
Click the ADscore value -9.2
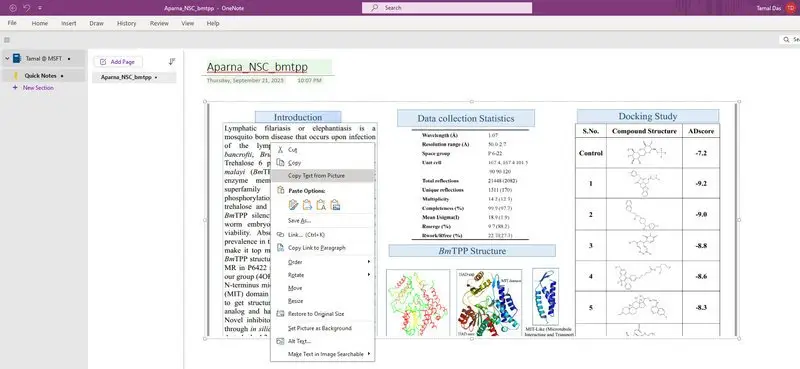(x=701, y=183)
